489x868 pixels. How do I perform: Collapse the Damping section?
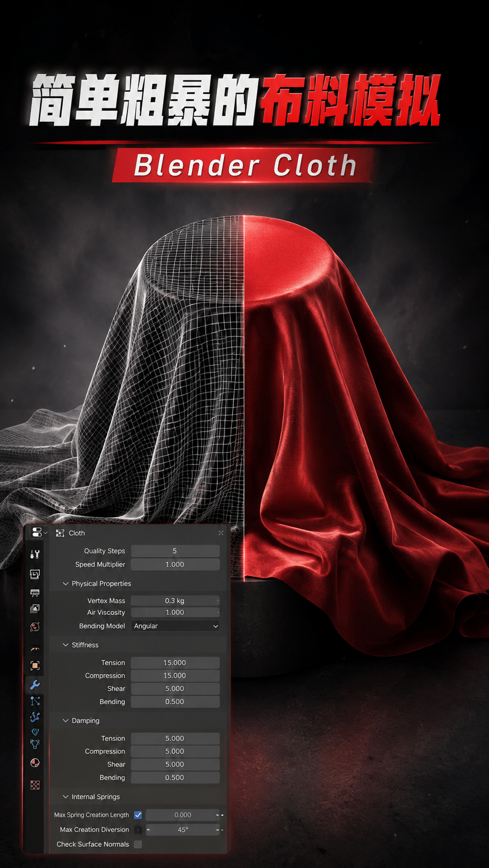(x=65, y=721)
